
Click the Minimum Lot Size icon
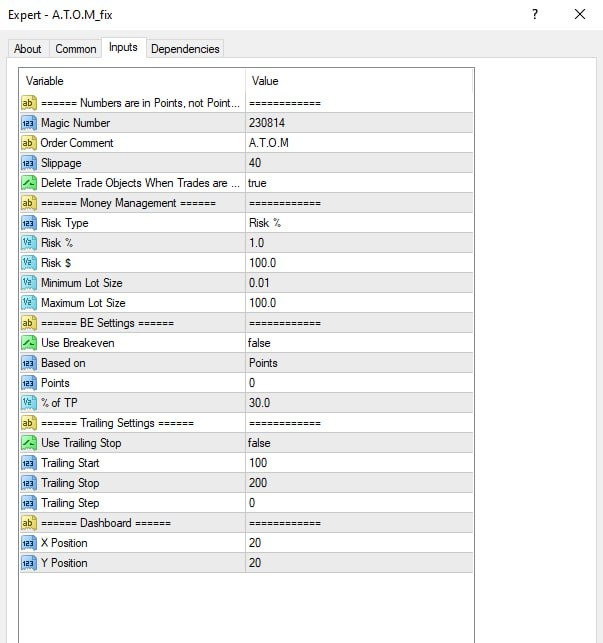click(x=29, y=283)
